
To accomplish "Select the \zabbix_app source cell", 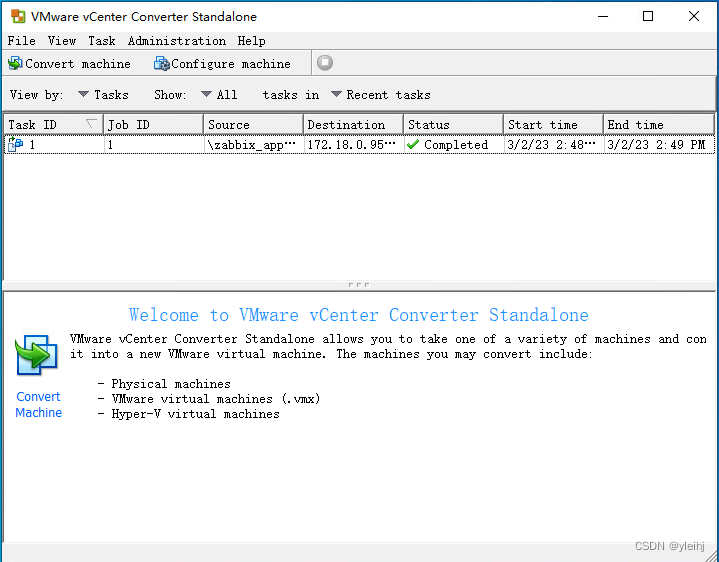I will [254, 144].
